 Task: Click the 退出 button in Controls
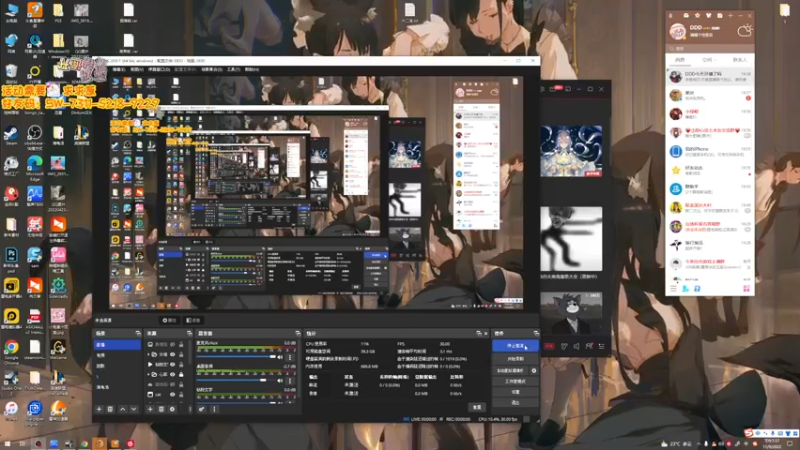point(515,403)
